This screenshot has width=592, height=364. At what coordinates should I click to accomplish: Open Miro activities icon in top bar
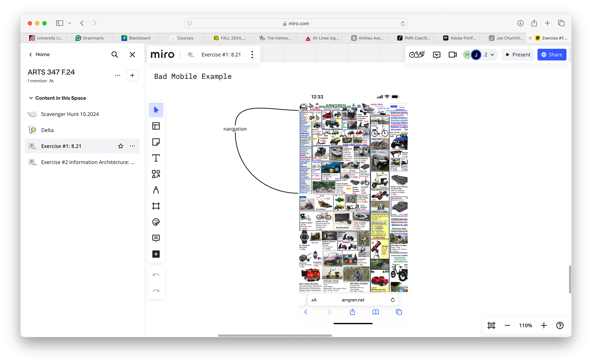tap(417, 55)
